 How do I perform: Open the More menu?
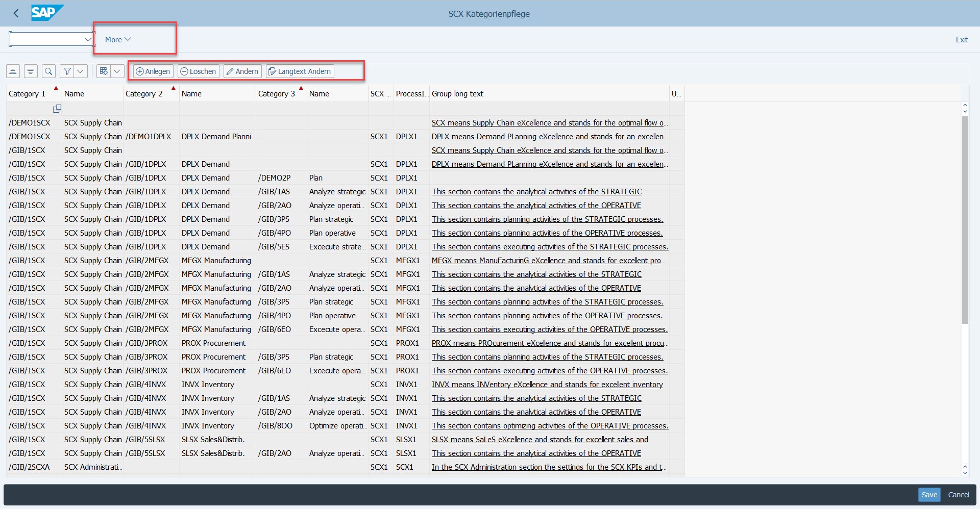118,39
